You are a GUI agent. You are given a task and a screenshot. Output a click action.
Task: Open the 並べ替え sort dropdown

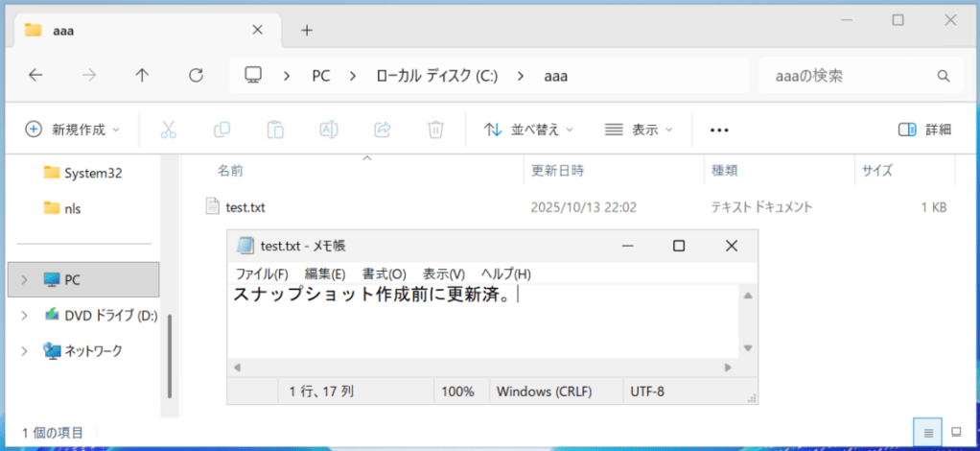528,129
